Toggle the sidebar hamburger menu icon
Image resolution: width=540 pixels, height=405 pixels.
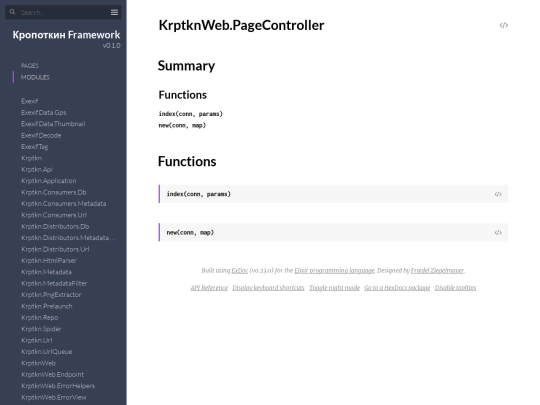pos(114,12)
